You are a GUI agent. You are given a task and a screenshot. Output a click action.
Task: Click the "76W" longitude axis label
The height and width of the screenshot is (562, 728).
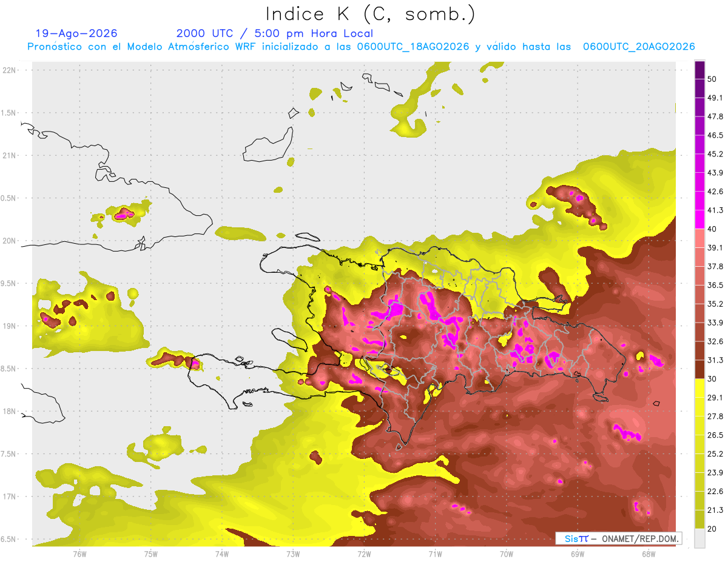[79, 554]
